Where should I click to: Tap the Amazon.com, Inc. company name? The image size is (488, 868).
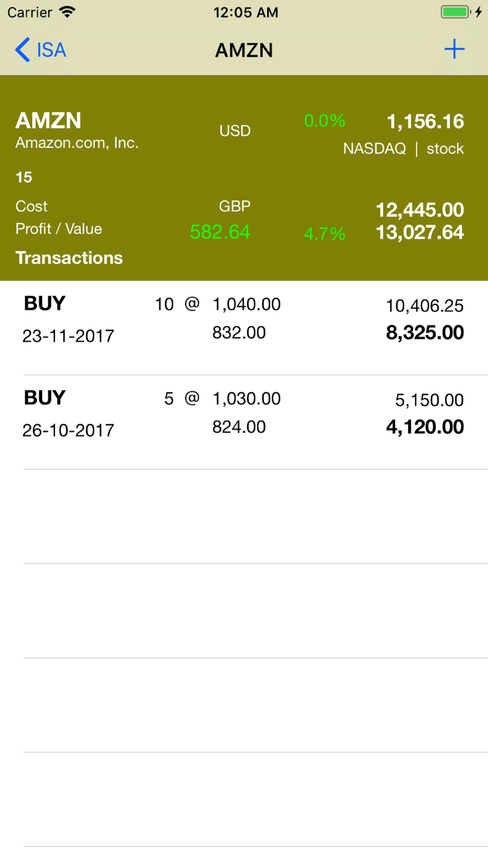(x=77, y=143)
